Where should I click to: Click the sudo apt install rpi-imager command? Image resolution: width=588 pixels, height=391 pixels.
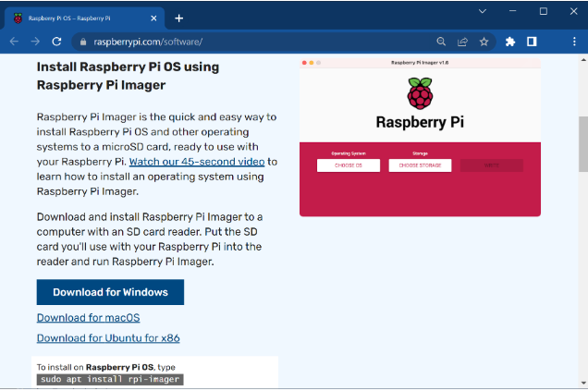tap(110, 379)
